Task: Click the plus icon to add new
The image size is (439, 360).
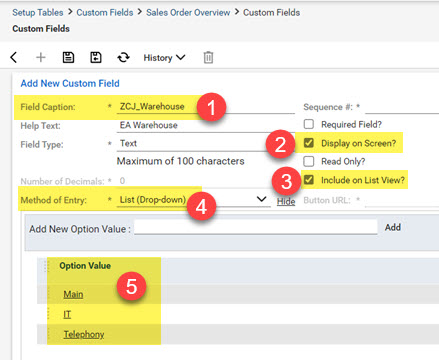Action: 41,57
